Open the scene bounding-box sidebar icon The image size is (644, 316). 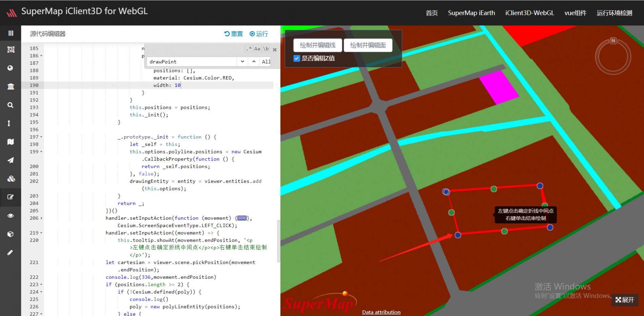pyautogui.click(x=11, y=50)
